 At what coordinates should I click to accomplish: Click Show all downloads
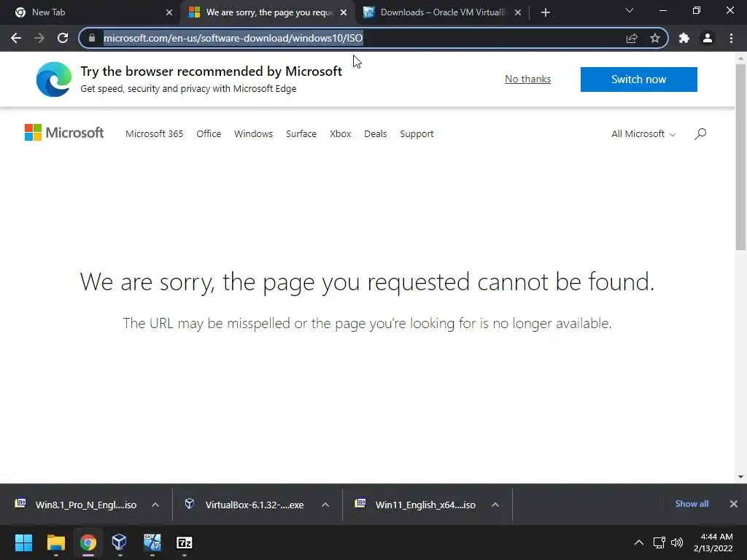692,504
